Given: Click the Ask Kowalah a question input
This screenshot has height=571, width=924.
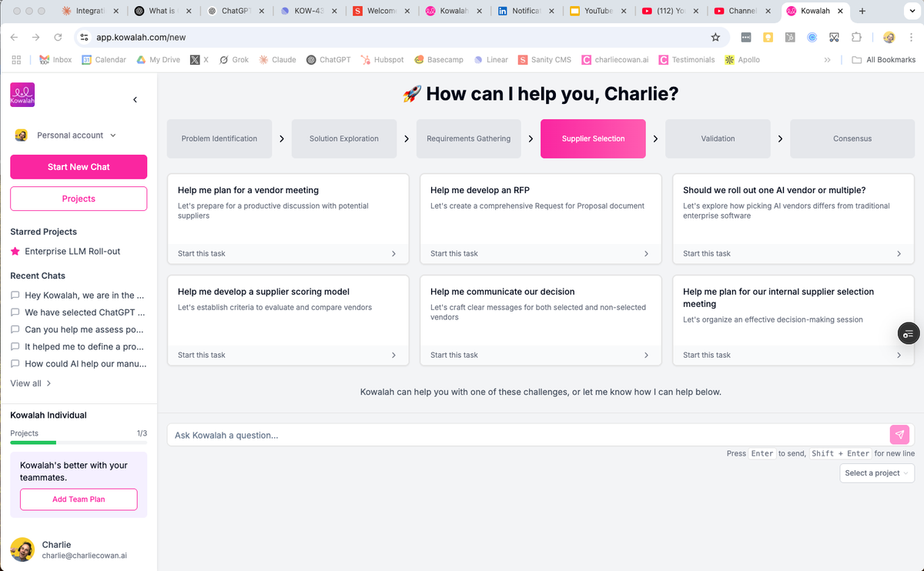Looking at the screenshot, I should (527, 435).
